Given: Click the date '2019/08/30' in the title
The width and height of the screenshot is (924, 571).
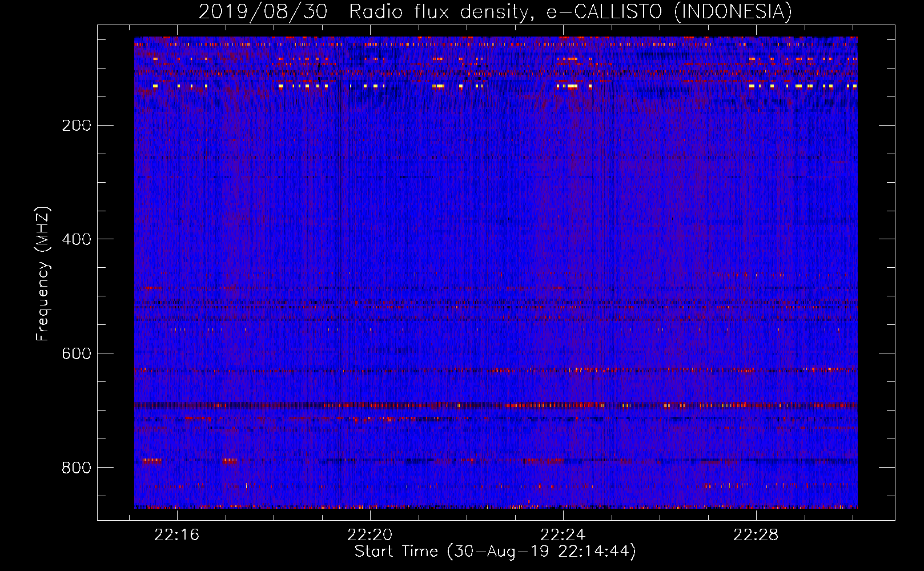Looking at the screenshot, I should (x=263, y=11).
